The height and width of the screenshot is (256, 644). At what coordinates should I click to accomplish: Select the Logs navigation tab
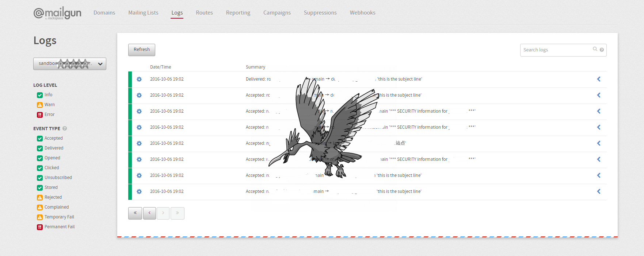177,13
